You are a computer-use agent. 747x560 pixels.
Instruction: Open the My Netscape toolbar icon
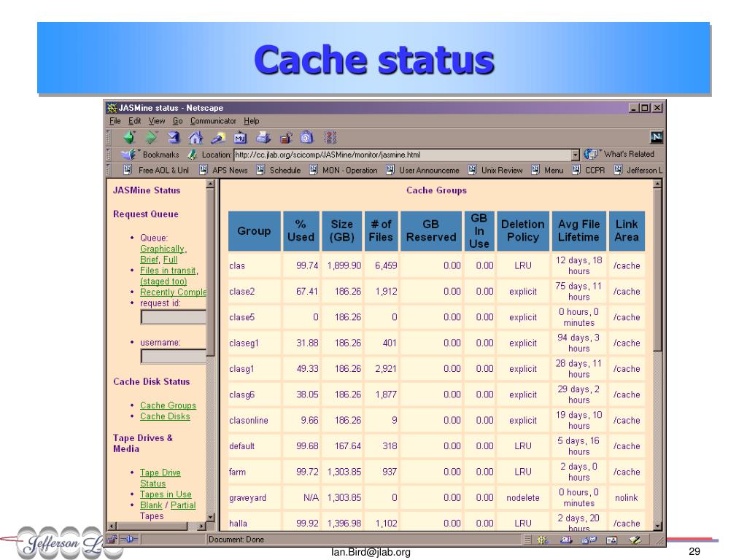click(x=240, y=138)
